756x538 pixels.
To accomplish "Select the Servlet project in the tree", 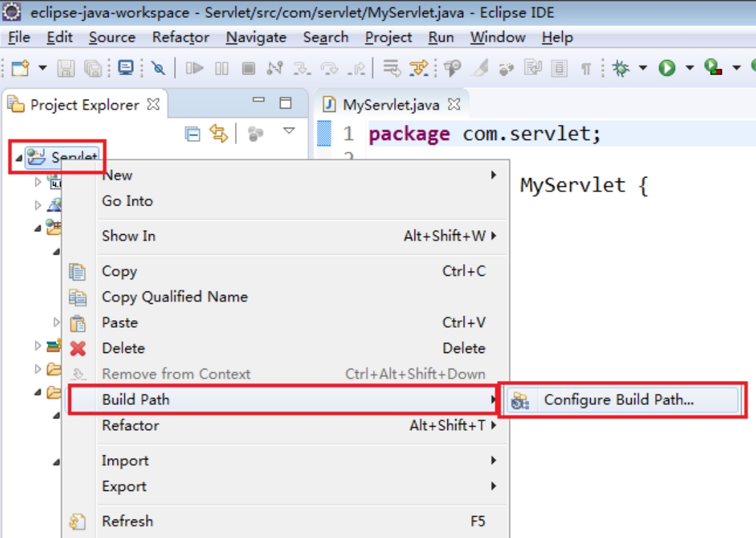I will (63, 156).
